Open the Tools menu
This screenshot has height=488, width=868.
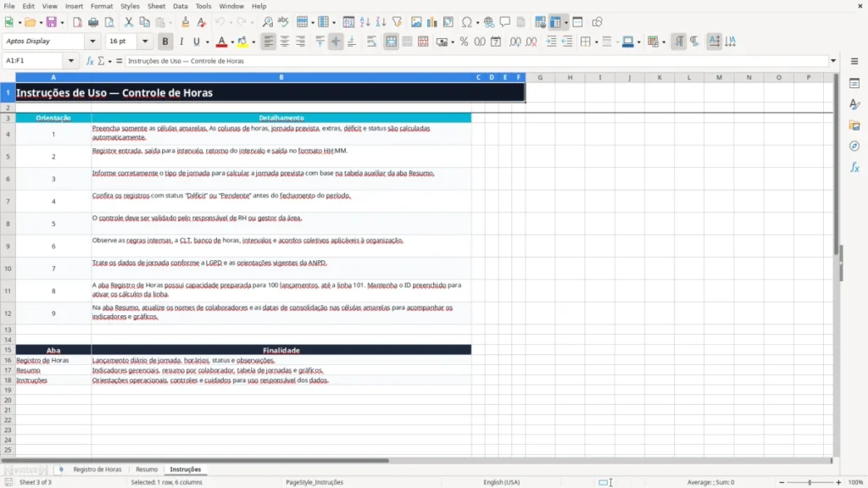(x=203, y=6)
